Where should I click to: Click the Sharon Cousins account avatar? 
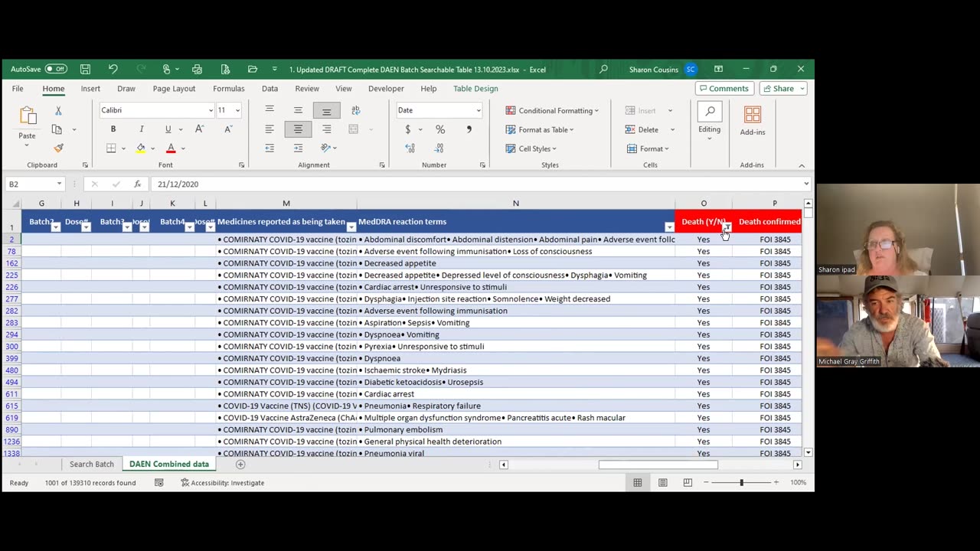691,69
